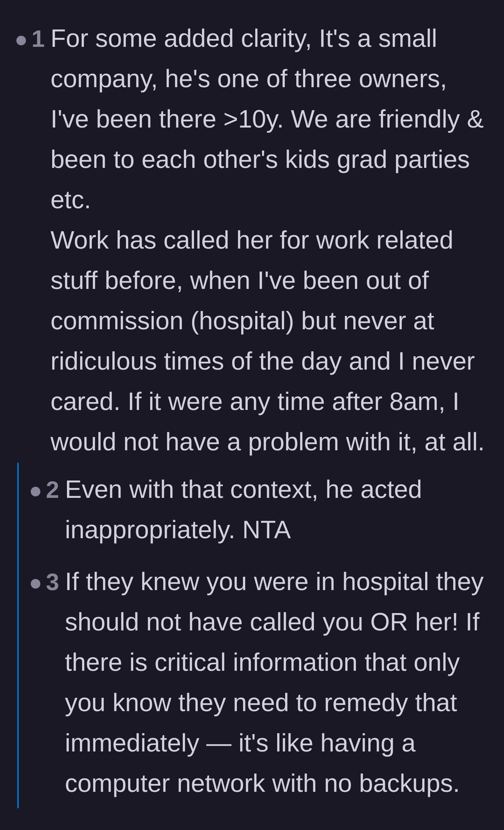Select the score number 3 label
Image resolution: width=504 pixels, height=830 pixels.
tap(53, 582)
